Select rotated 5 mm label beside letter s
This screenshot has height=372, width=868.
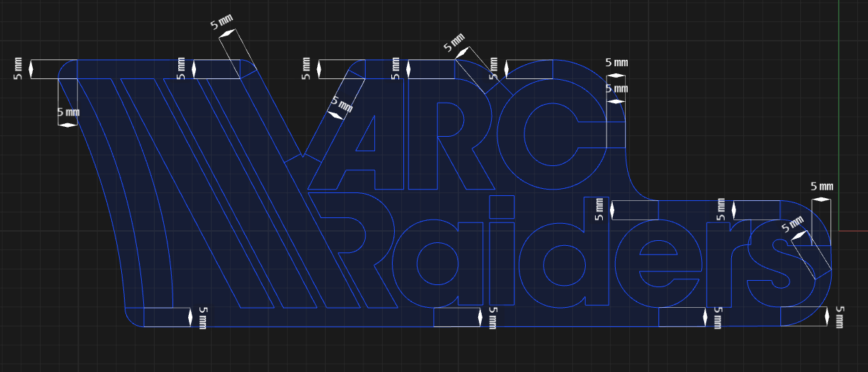(x=792, y=224)
